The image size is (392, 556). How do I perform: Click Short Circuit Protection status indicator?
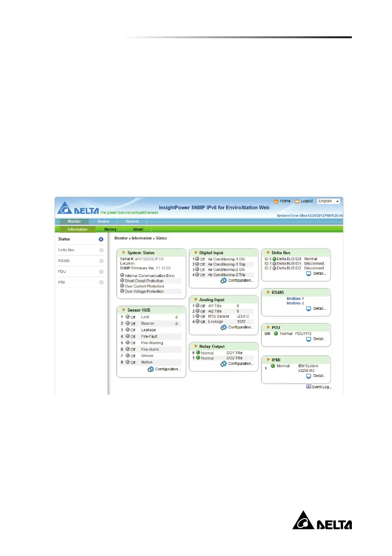(122, 280)
